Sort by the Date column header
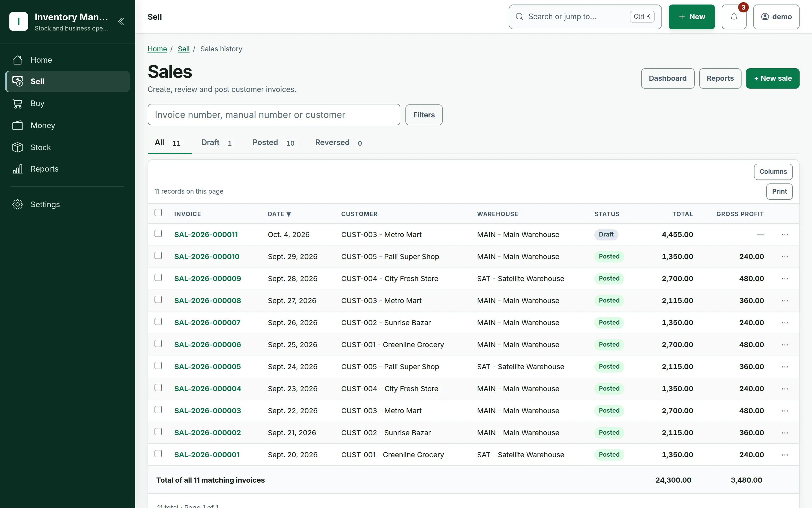The width and height of the screenshot is (812, 508). tap(279, 214)
